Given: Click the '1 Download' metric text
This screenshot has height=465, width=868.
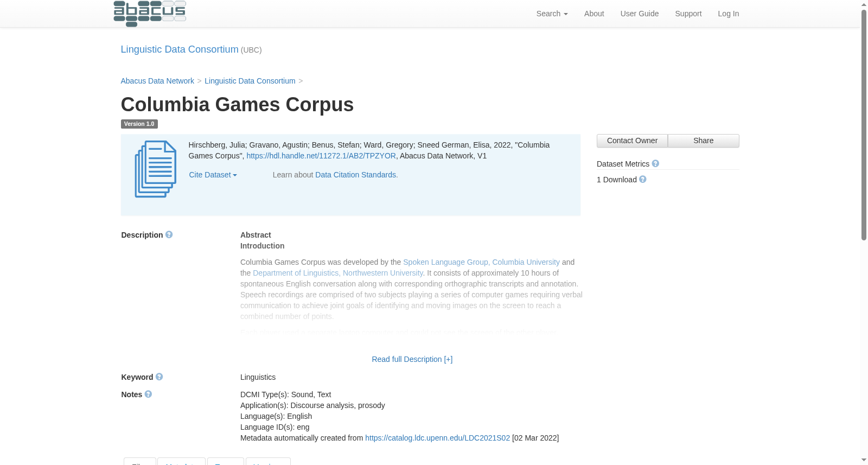Looking at the screenshot, I should click(617, 180).
